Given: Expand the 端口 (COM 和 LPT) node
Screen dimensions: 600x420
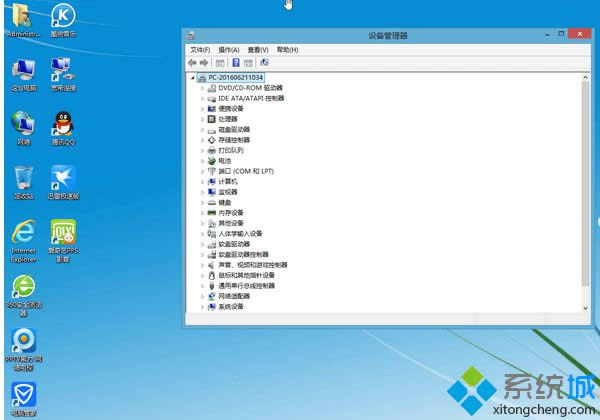Looking at the screenshot, I should coord(202,171).
